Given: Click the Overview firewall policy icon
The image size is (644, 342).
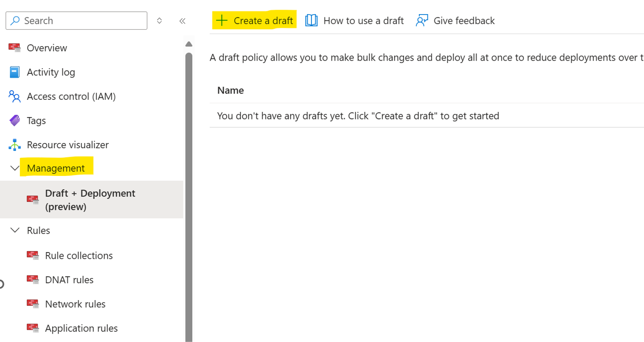Looking at the screenshot, I should pyautogui.click(x=14, y=47).
